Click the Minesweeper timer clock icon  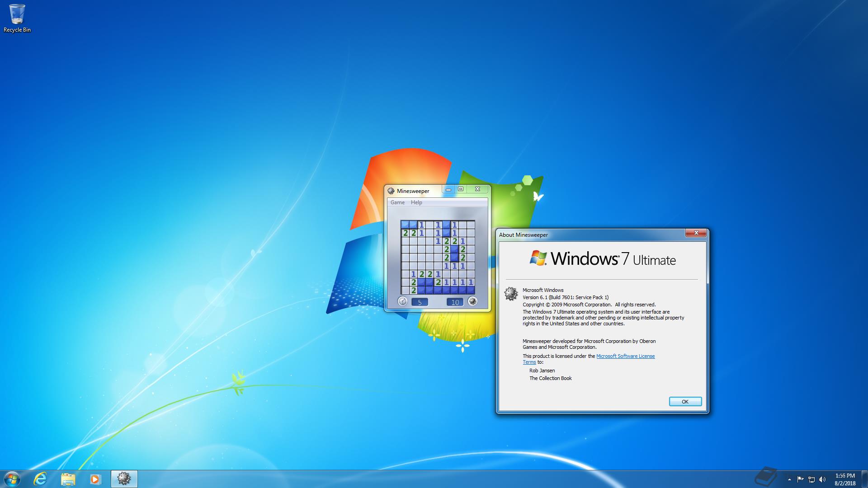[402, 301]
